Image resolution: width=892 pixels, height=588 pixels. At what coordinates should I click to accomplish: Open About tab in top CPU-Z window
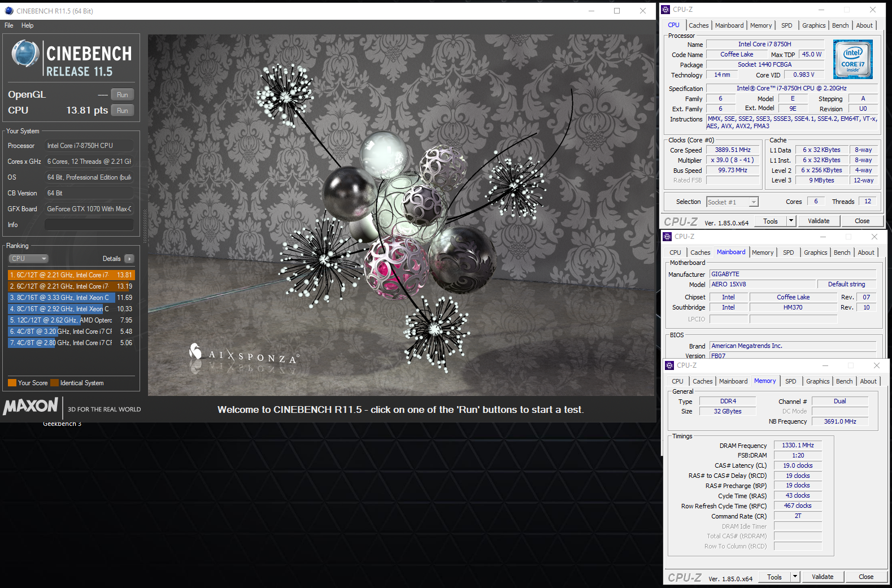click(864, 25)
